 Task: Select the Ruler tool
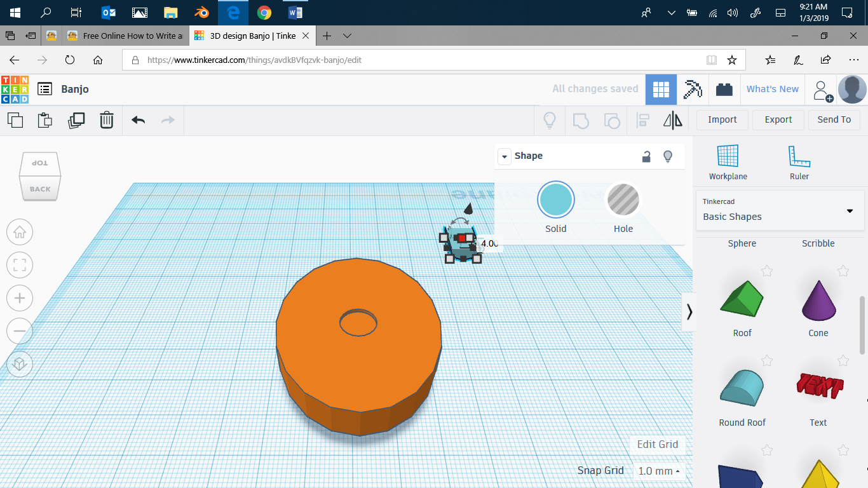[799, 162]
